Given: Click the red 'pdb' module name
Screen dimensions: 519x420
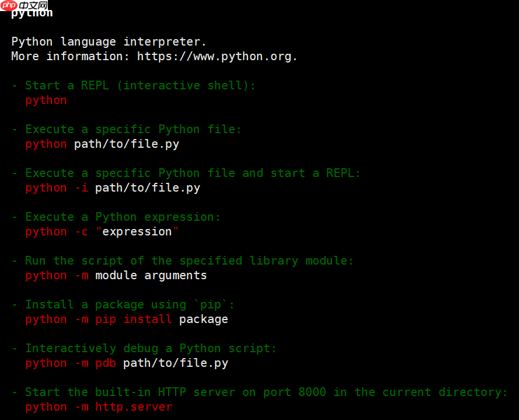Looking at the screenshot, I should pos(106,363).
